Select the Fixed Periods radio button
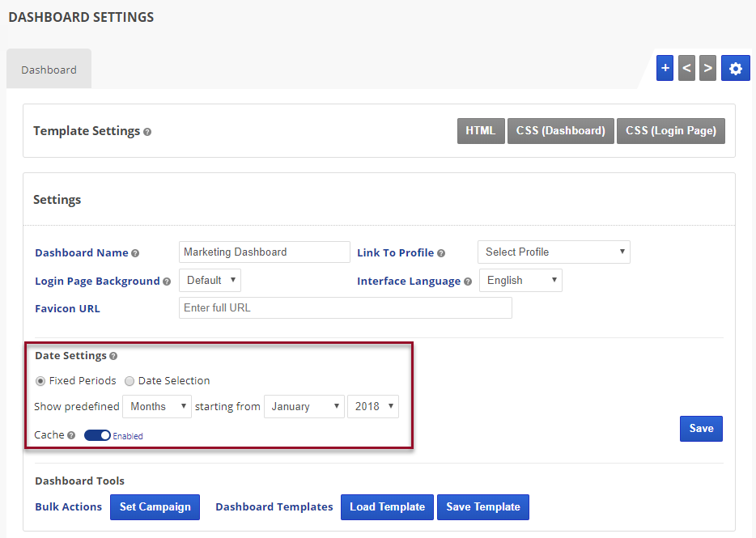Viewport: 756px width, 538px height. pos(40,381)
